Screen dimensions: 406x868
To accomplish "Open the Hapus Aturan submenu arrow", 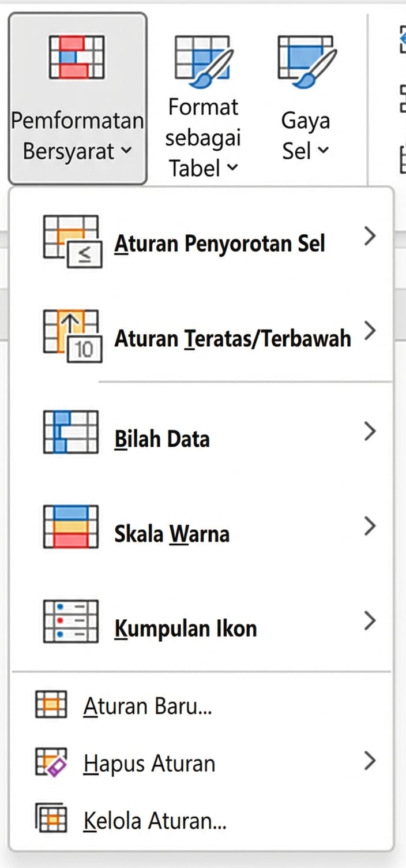I will tap(370, 762).
